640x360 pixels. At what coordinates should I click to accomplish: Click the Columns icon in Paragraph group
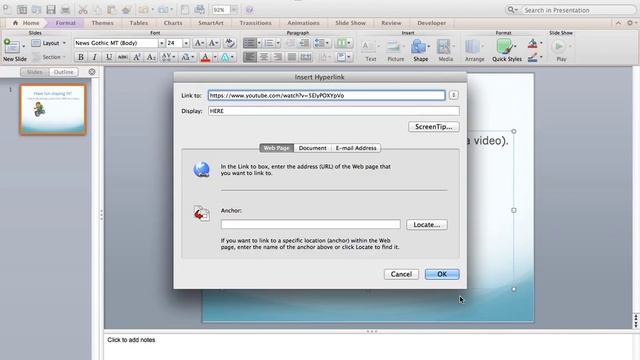click(x=341, y=43)
